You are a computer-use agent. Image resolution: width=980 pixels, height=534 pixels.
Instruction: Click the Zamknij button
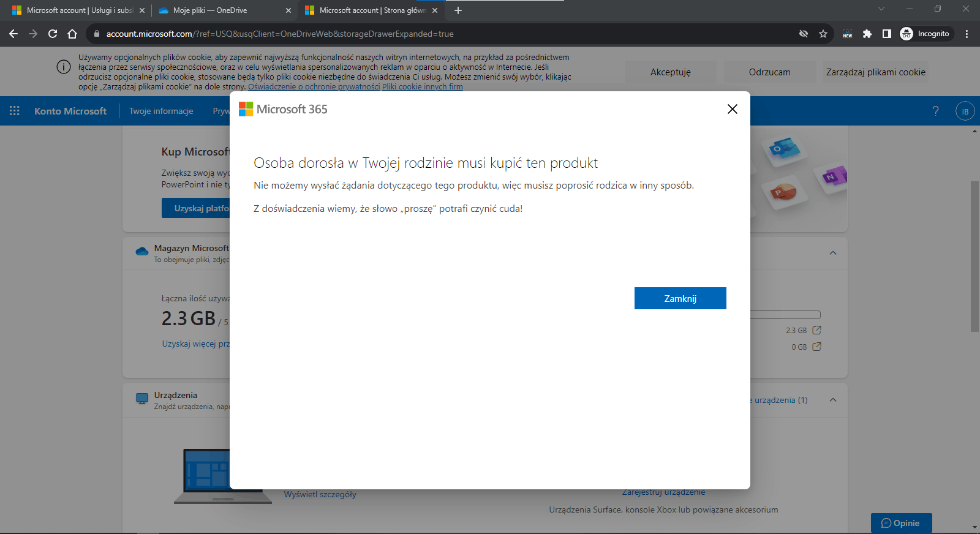coord(680,298)
